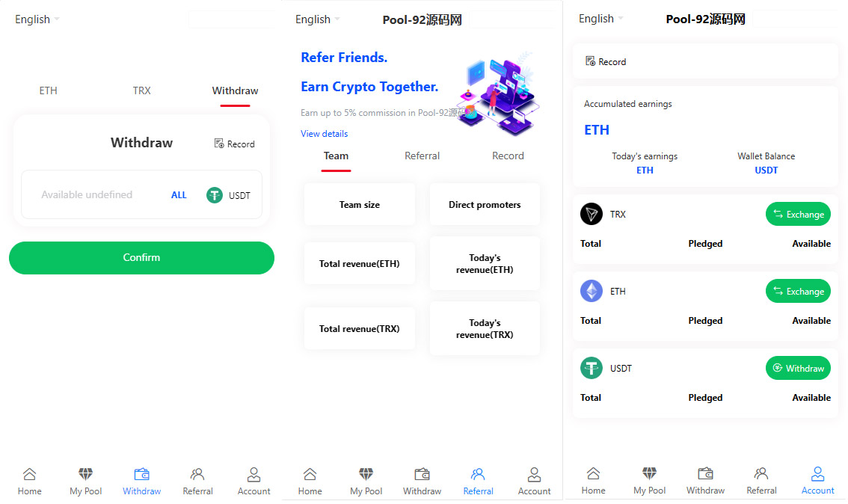The width and height of the screenshot is (848, 504).
Task: Click the TRX coin logo icon
Action: tap(592, 215)
